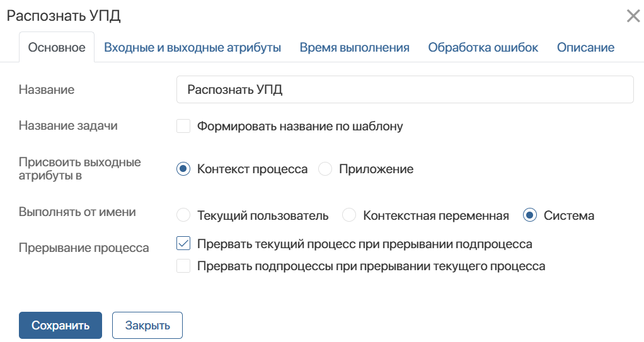This screenshot has height=342, width=644.
Task: Open the Входные и выходные атрибуты tab
Action: tap(192, 47)
